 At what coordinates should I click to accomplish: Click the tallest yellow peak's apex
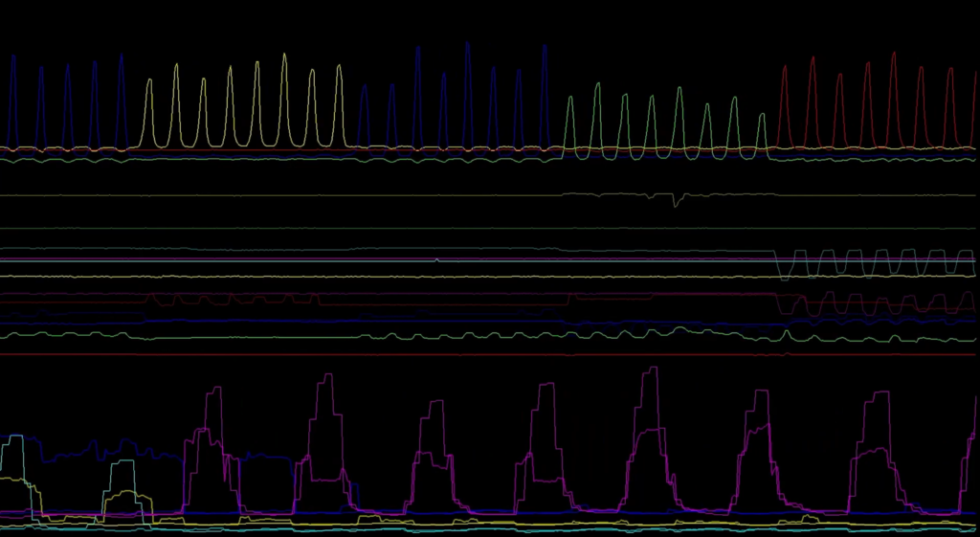[284, 55]
